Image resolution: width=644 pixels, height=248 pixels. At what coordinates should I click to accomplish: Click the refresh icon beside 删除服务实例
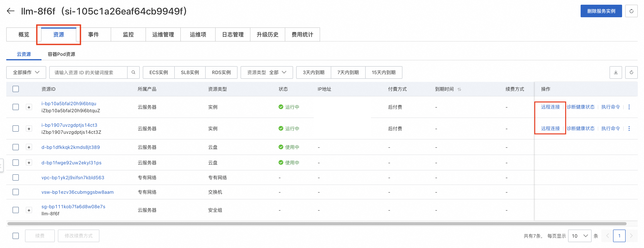click(631, 11)
